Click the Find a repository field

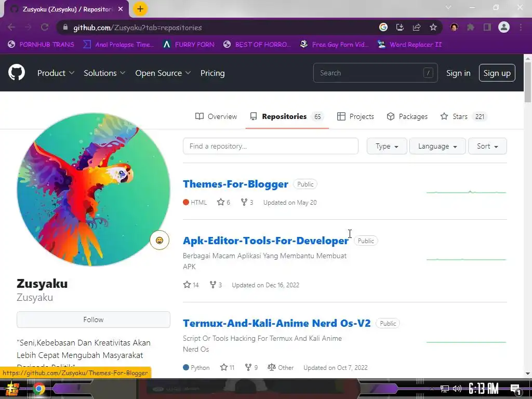tap(270, 146)
